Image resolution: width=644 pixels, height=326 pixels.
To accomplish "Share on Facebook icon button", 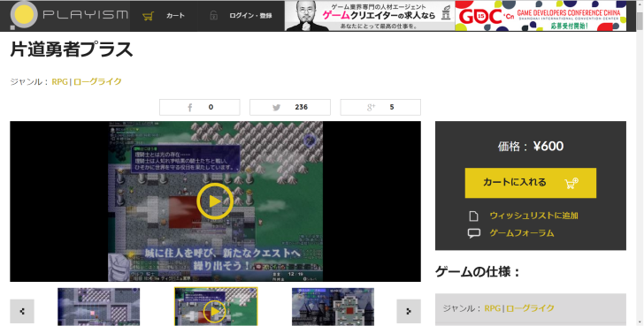I will [200, 108].
